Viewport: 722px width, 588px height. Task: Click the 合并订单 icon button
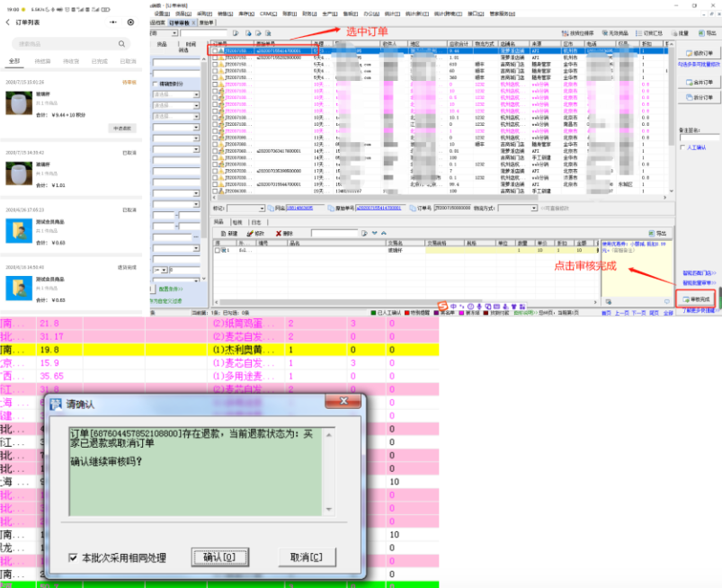(697, 82)
